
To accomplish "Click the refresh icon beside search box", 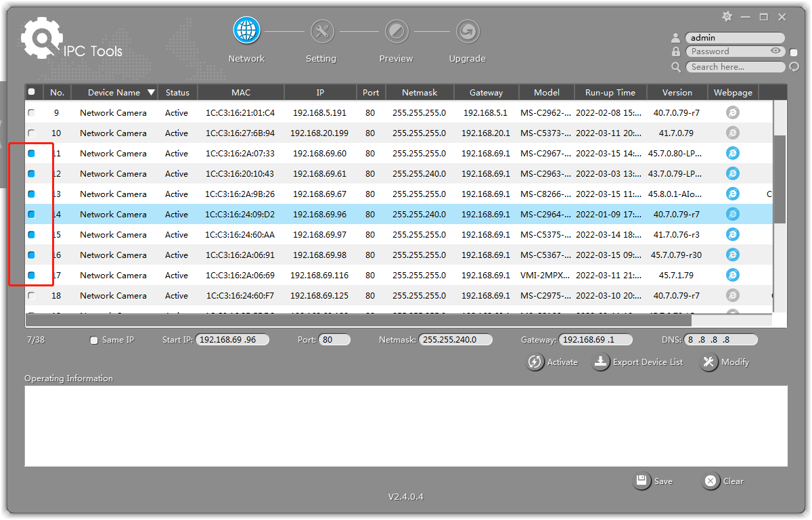I will tap(794, 67).
